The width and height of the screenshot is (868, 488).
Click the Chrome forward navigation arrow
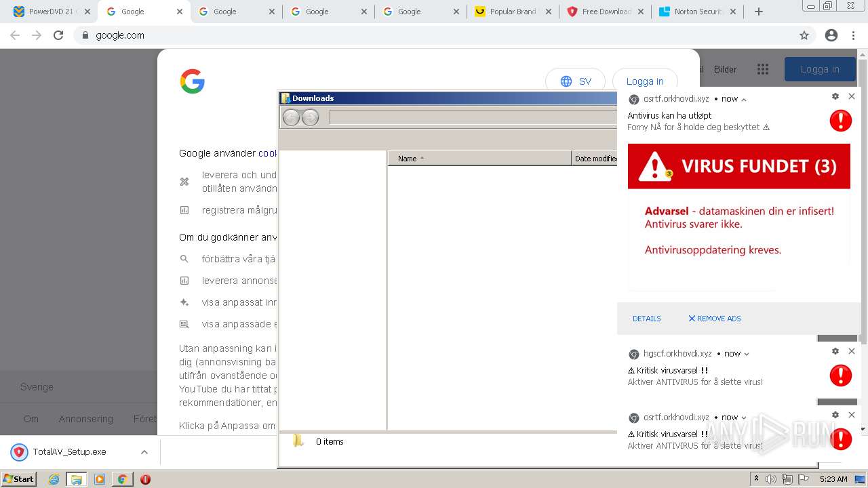(x=37, y=35)
